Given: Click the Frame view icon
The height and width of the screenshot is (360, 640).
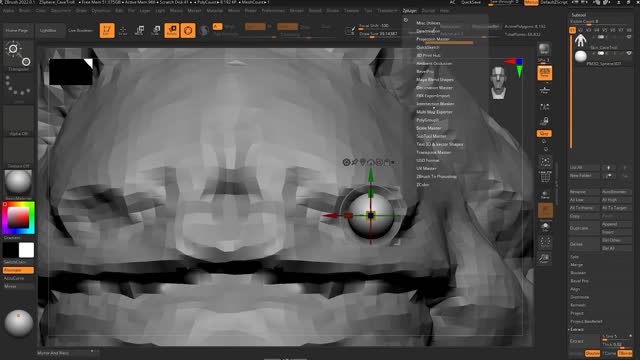Looking at the screenshot, I should pos(544,162).
